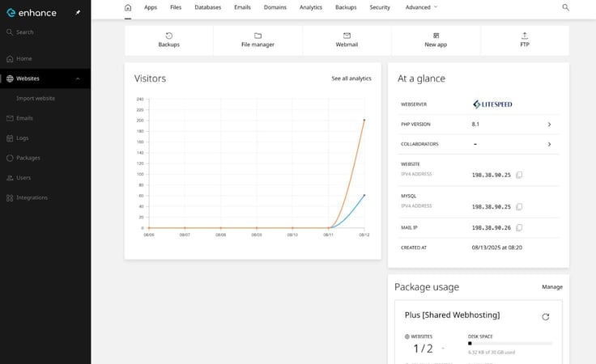Click the LiteSpeed webserver logo
Viewport: 596px width, 364px height.
click(492, 104)
